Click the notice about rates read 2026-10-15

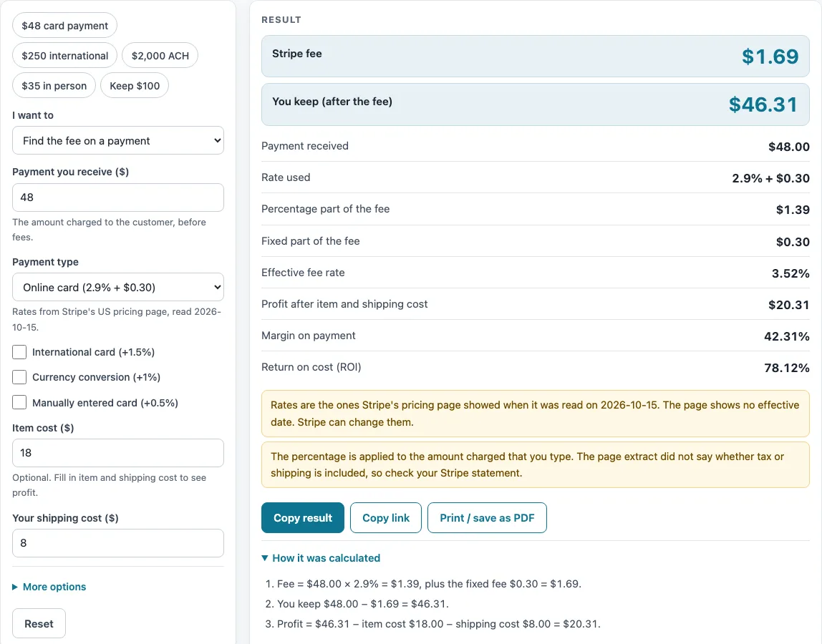click(x=536, y=414)
